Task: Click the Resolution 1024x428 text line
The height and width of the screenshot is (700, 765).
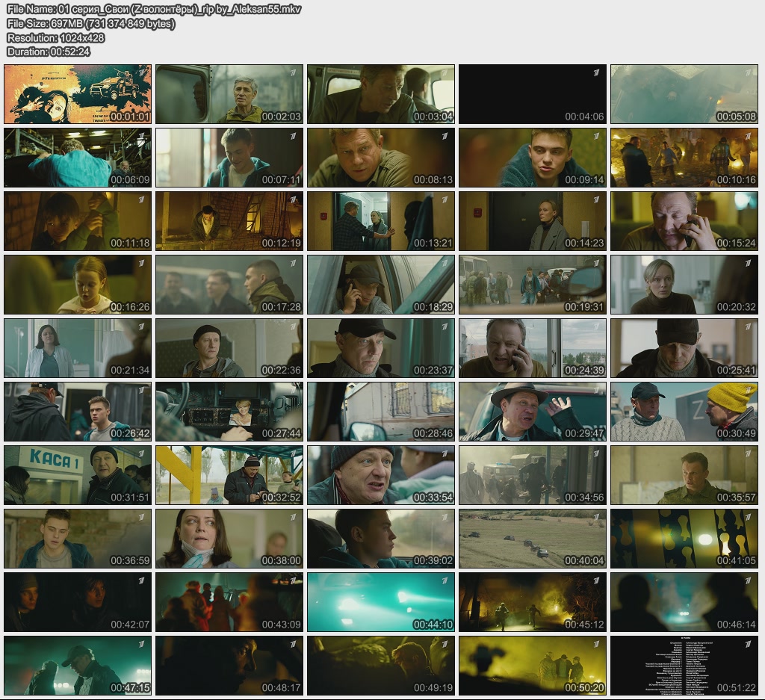Action: pyautogui.click(x=55, y=38)
